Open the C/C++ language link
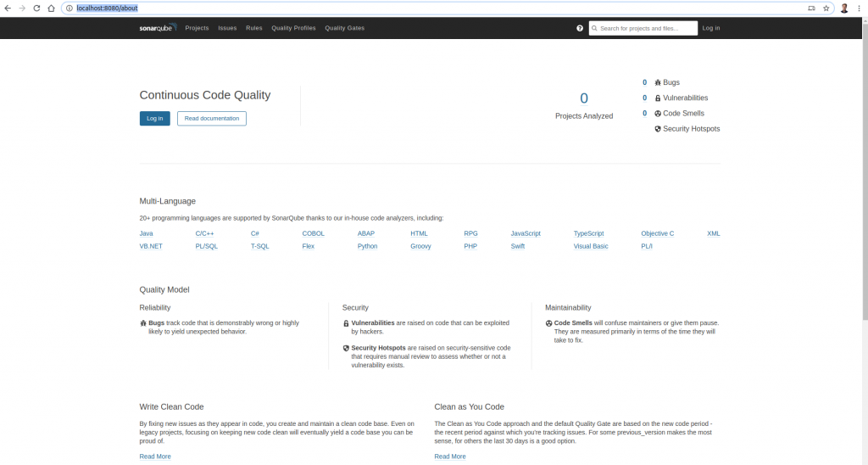 pos(204,234)
